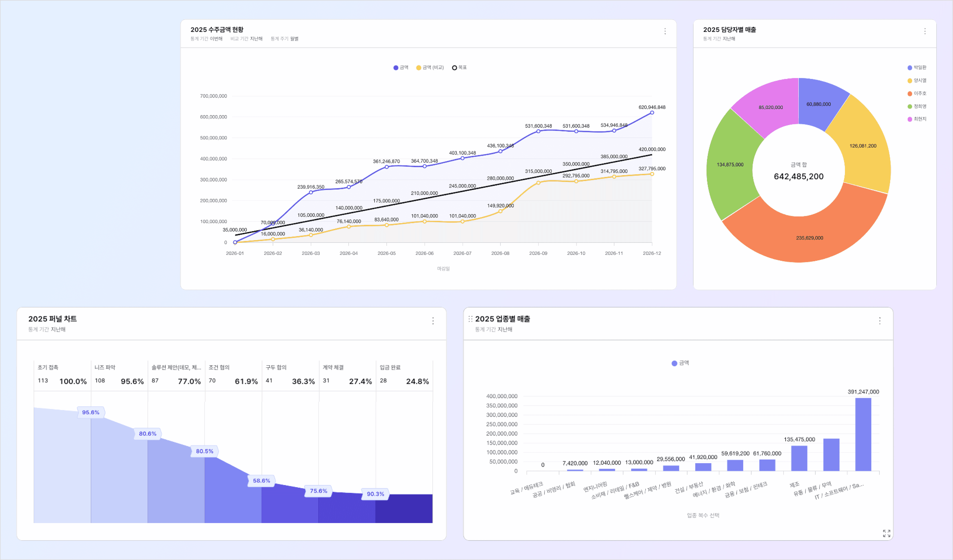Screen dimensions: 953x560
Task: Toggle 최현지 legend entry
Action: [917, 119]
